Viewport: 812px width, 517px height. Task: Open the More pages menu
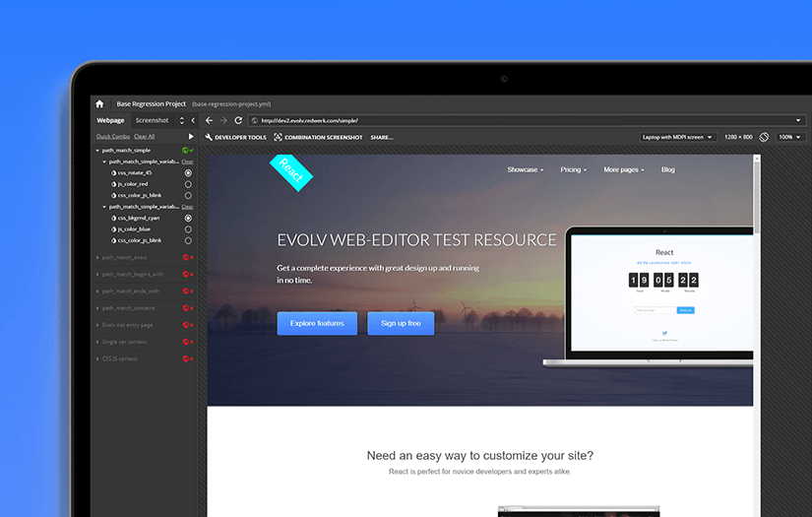tap(623, 169)
